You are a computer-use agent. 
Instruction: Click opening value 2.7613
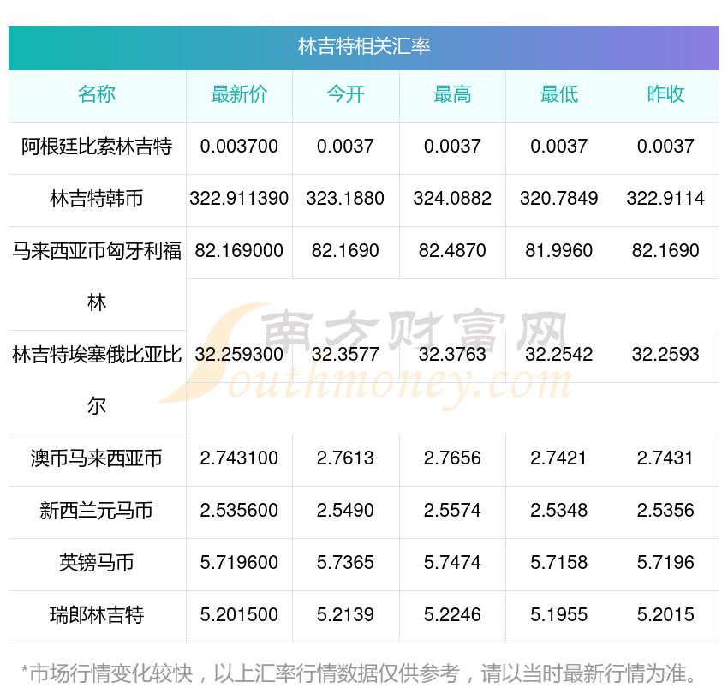345,458
